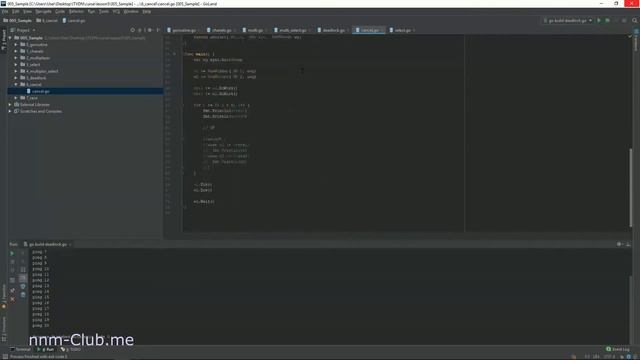
Task: Rerun program in Run panel
Action: [12, 253]
